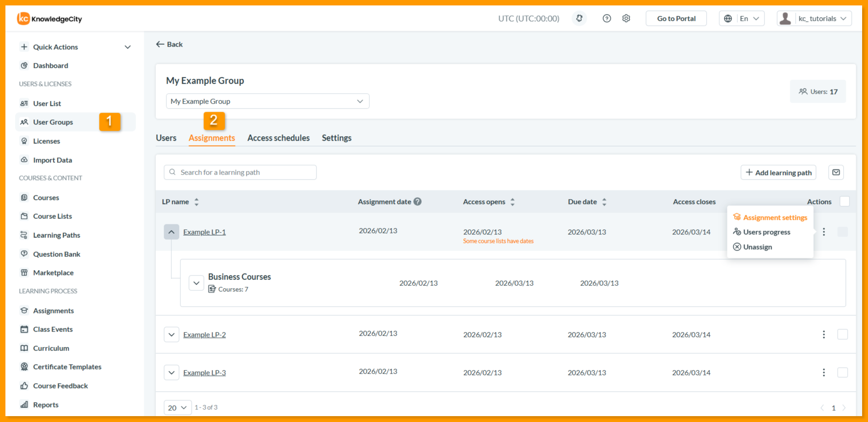Check the Example LP-2 row checkbox

[x=843, y=334]
